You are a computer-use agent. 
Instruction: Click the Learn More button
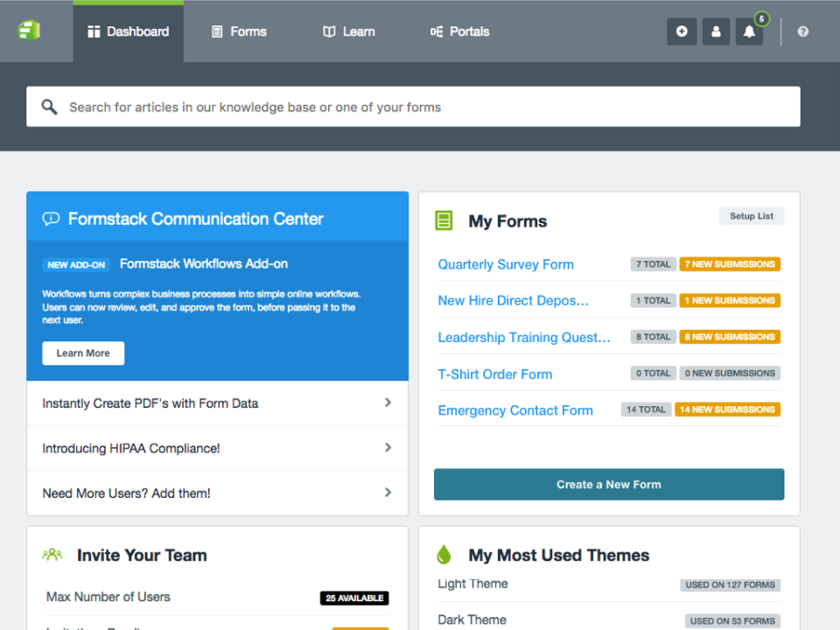[x=83, y=353]
